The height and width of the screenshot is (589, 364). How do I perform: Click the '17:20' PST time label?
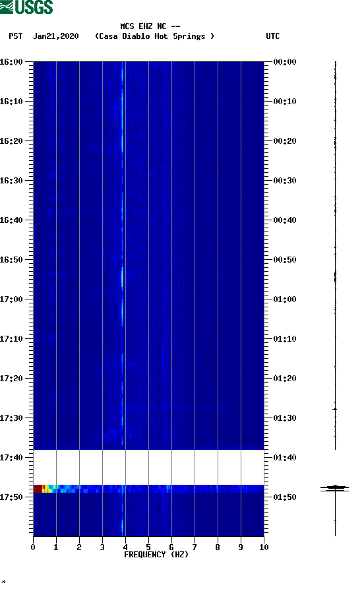[11, 379]
